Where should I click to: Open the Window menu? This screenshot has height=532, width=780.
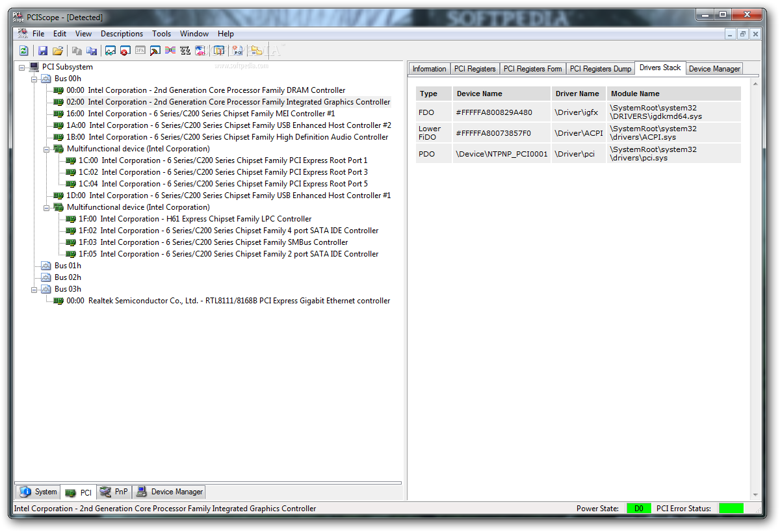[194, 34]
